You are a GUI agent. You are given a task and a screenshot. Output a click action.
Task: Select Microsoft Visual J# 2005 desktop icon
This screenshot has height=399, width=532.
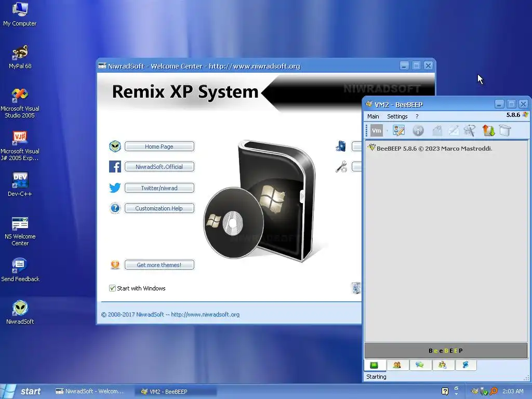coord(20,146)
